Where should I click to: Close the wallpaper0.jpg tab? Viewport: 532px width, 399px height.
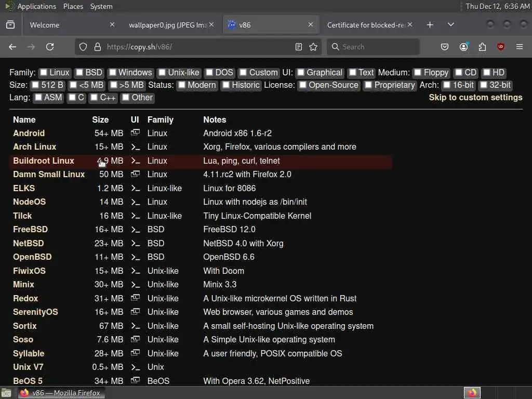pos(211,24)
